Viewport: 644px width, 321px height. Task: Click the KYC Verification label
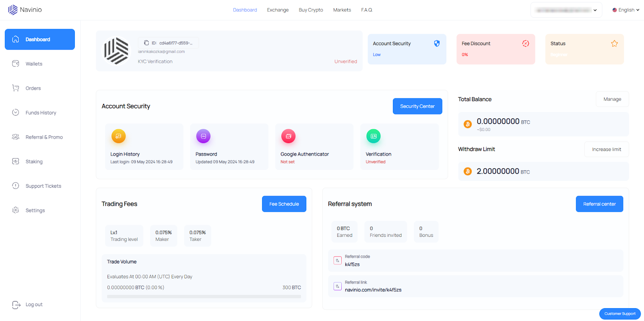pyautogui.click(x=155, y=62)
